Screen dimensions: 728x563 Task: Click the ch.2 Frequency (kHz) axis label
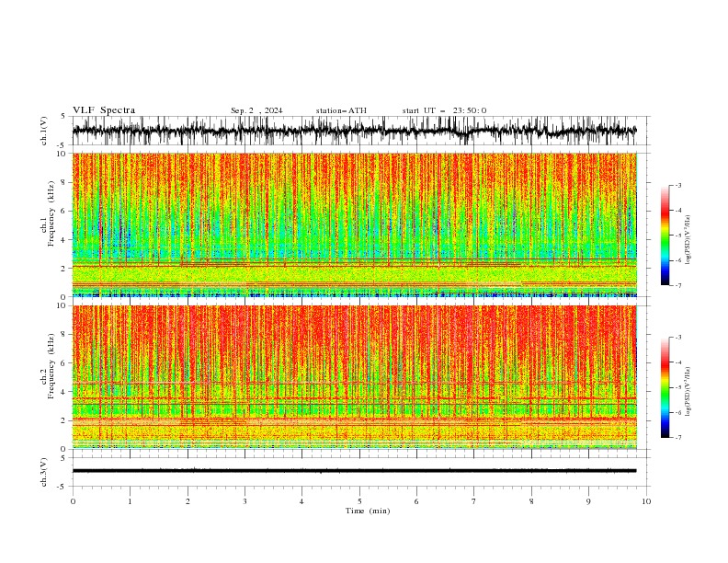point(47,366)
